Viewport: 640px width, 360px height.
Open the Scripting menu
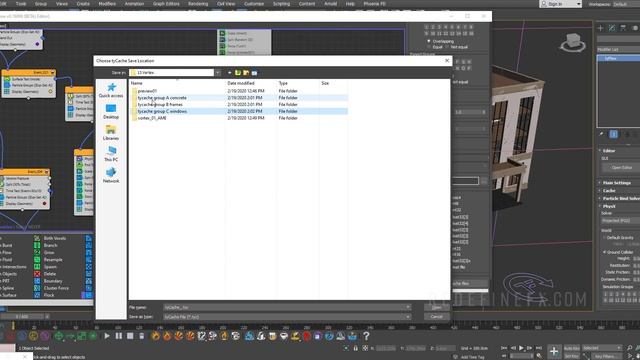pos(281,4)
